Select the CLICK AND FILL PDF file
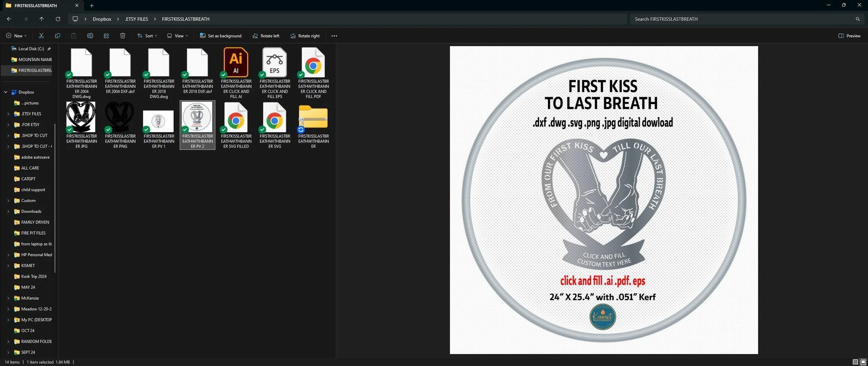 (313, 73)
